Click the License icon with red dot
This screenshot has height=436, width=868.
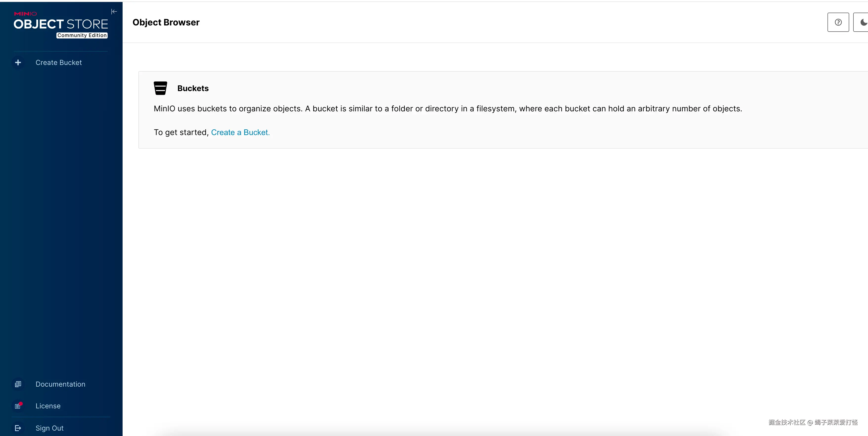tap(18, 406)
